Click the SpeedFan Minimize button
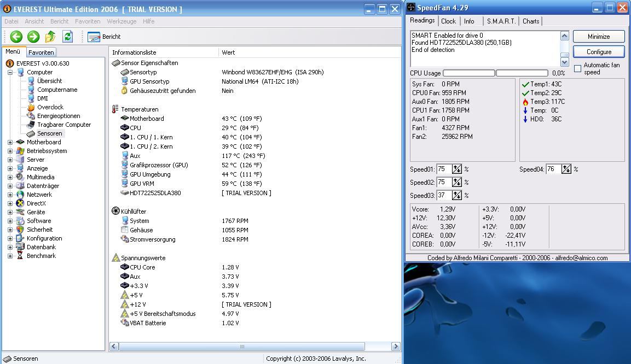 [599, 37]
